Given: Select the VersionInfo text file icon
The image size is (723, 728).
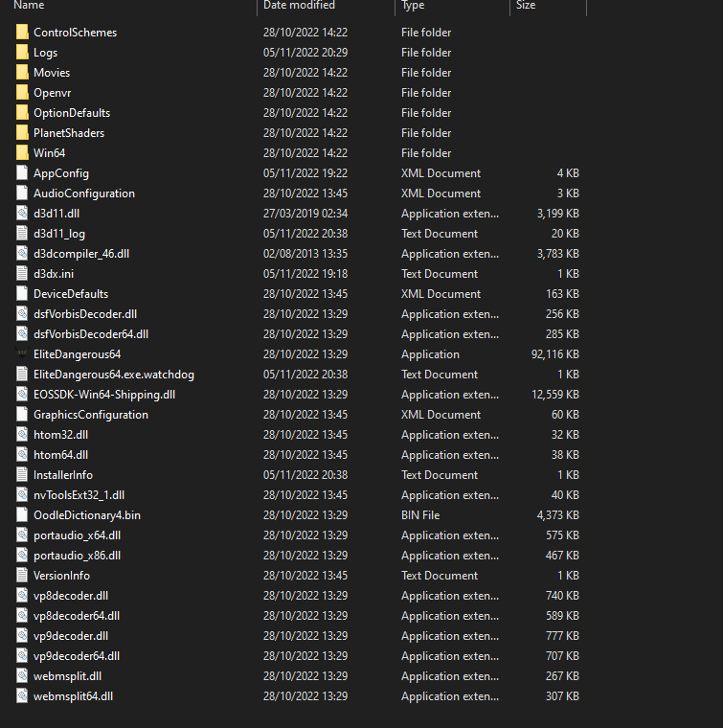Looking at the screenshot, I should pyautogui.click(x=22, y=576).
